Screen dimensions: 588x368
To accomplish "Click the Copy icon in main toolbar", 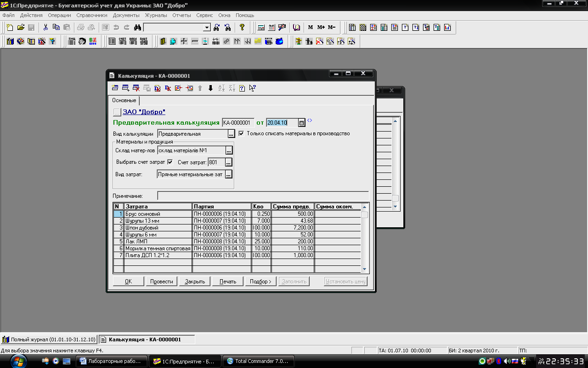I will tap(57, 28).
